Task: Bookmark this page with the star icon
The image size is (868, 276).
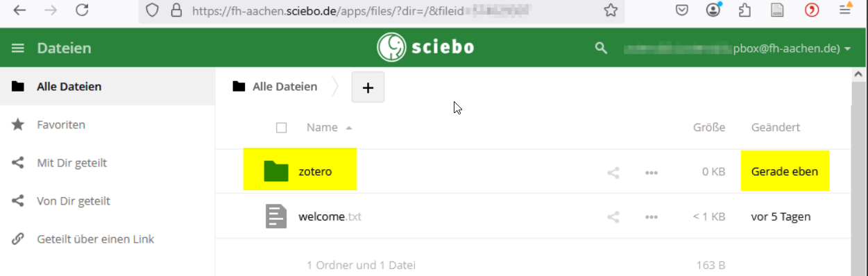Action: coord(611,10)
